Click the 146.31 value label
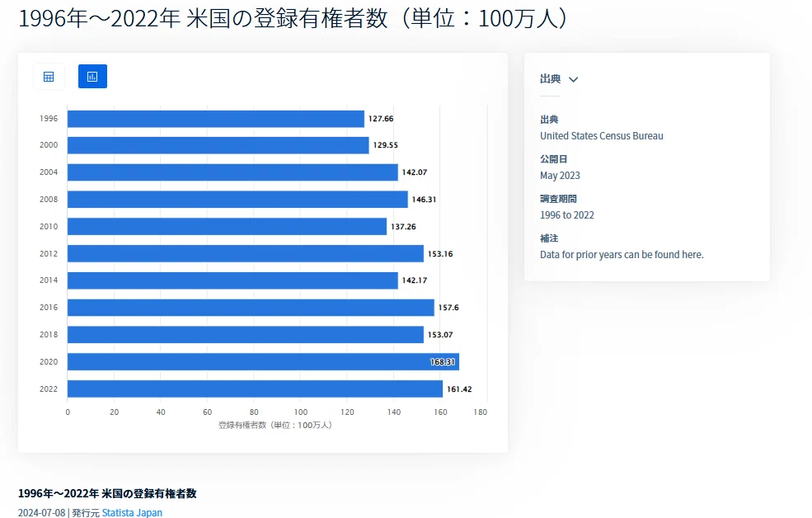Viewport: 812px width, 518px height. (x=424, y=200)
